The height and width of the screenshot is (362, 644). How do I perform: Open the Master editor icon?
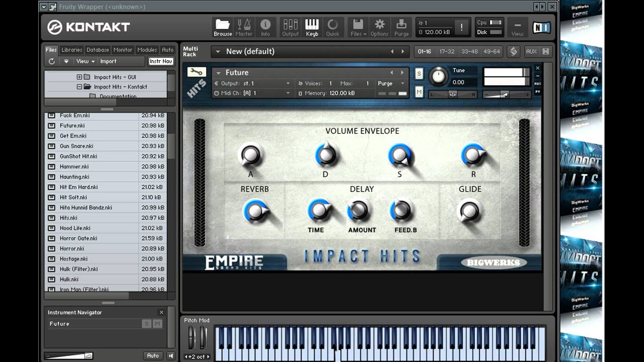click(x=244, y=27)
